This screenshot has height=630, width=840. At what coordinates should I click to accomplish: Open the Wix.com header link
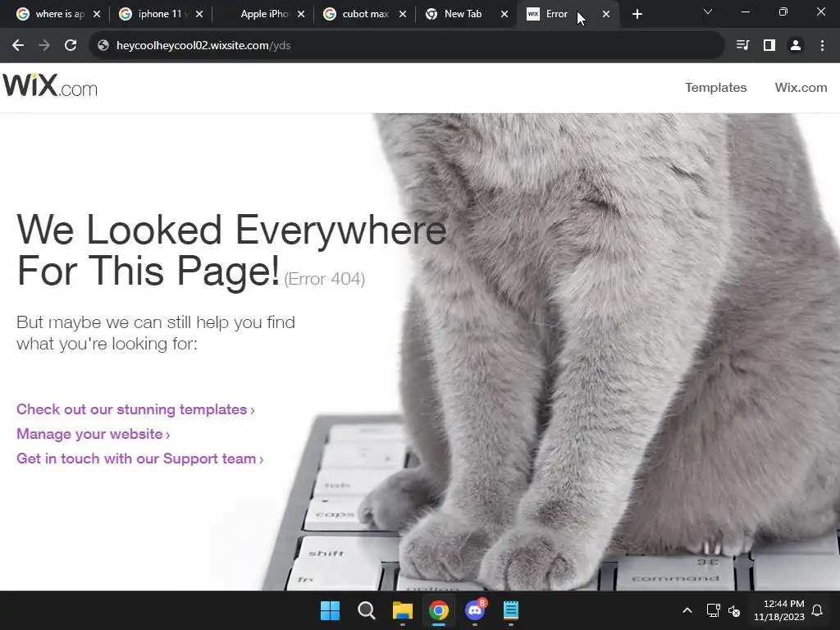point(801,87)
